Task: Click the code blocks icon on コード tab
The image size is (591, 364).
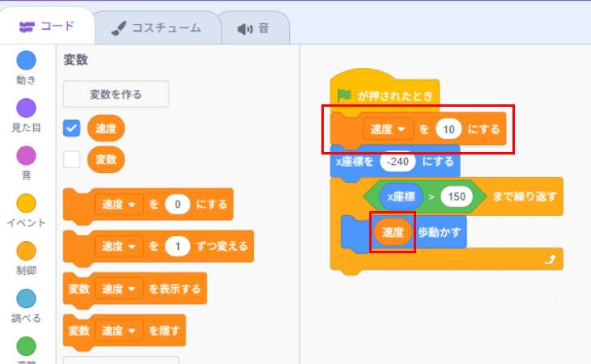Action: point(27,27)
